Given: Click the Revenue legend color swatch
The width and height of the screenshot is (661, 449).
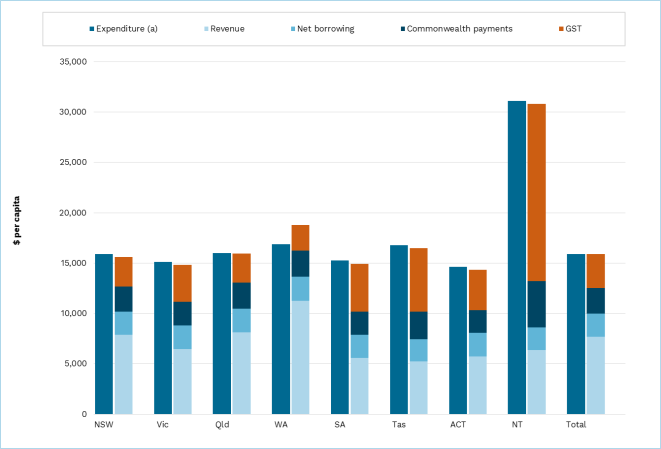Looking at the screenshot, I should [x=206, y=29].
